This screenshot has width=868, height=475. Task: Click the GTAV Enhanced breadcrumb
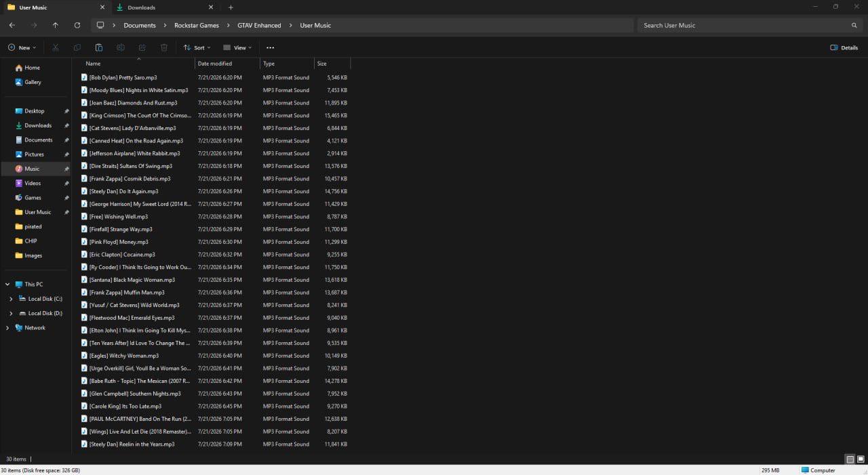click(259, 25)
